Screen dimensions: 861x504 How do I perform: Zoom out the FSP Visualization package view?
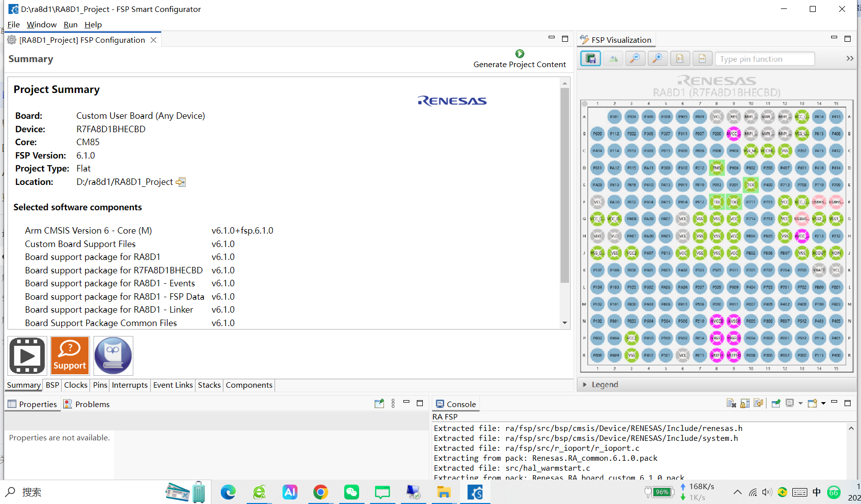pyautogui.click(x=635, y=59)
